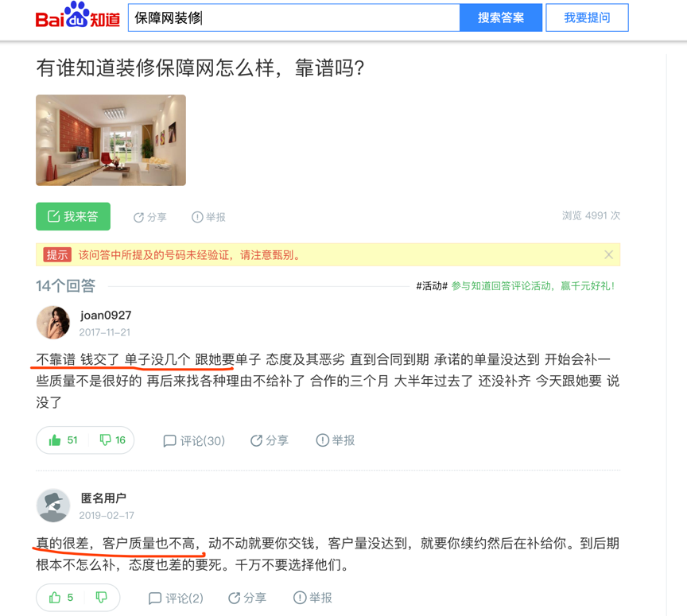The height and width of the screenshot is (616, 687).
Task: Click the Baidu Zhidao logo
Action: coord(78,16)
